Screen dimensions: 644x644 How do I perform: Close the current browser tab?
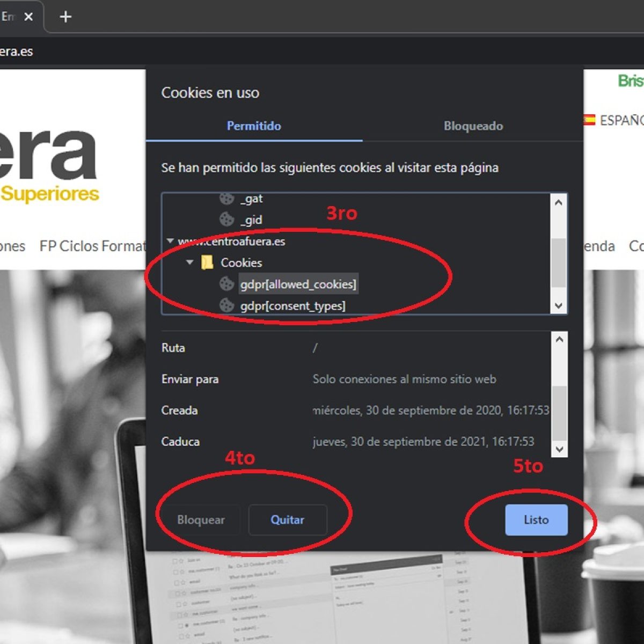(x=28, y=17)
